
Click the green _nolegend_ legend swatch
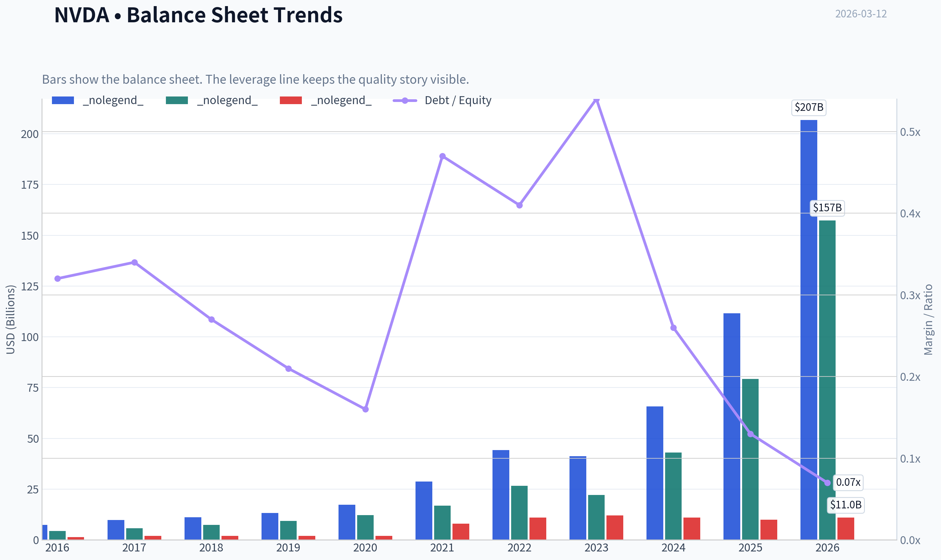[x=177, y=100]
